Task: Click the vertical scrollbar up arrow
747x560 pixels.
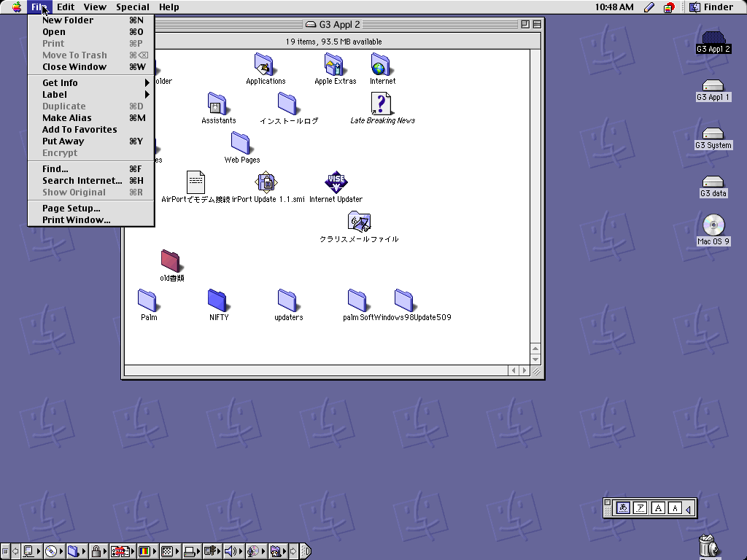Action: [535, 349]
